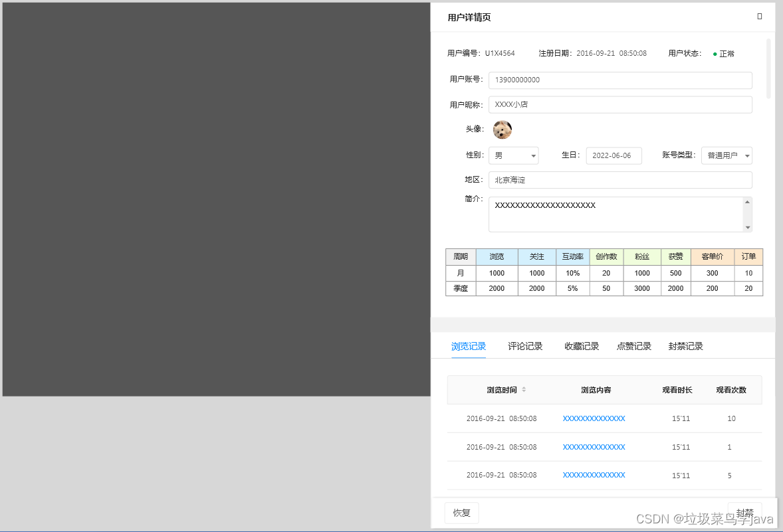This screenshot has height=532, width=783.
Task: Open content link in the 10-views row
Action: click(x=594, y=418)
